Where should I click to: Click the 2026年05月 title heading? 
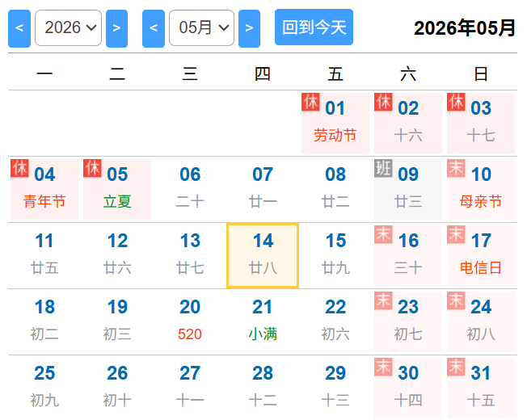(465, 28)
